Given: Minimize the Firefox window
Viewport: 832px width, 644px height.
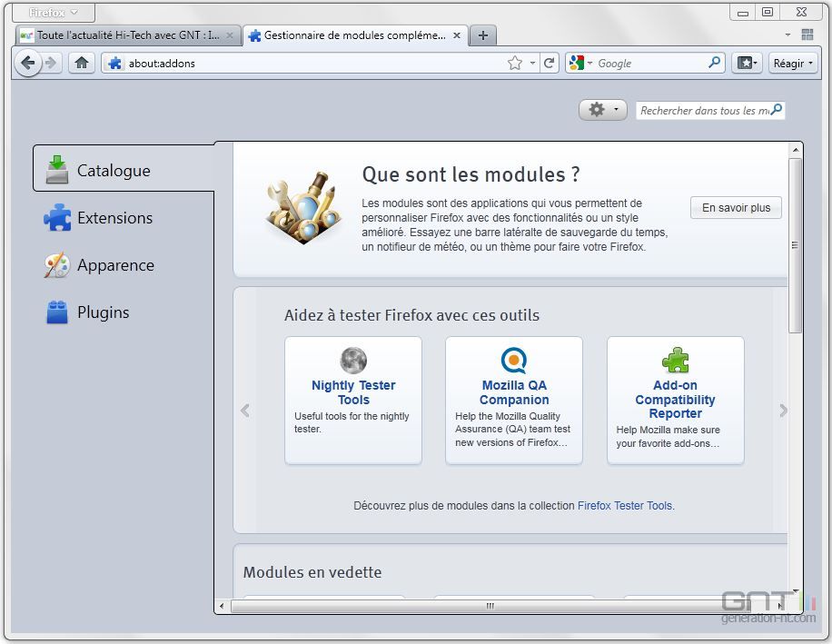Looking at the screenshot, I should tap(743, 13).
